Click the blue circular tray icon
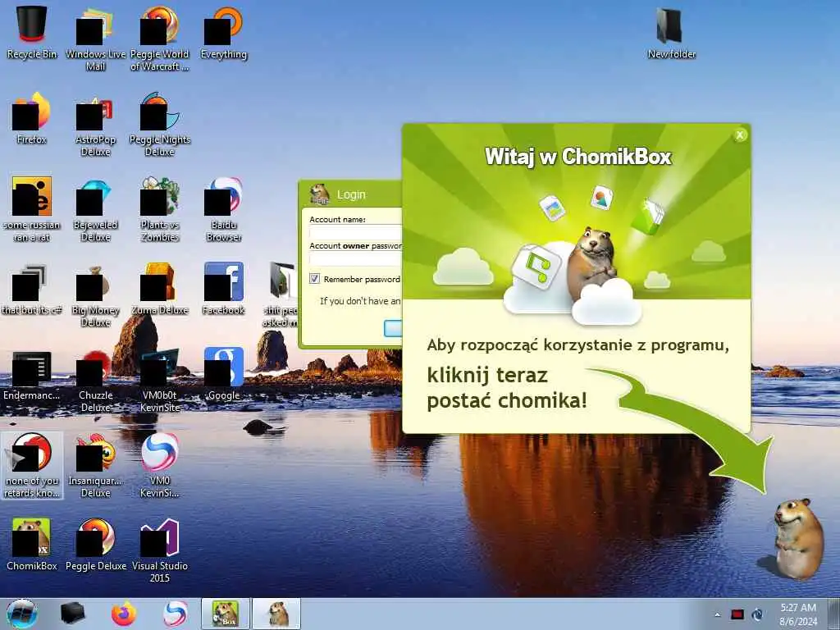The image size is (840, 630). (x=757, y=614)
